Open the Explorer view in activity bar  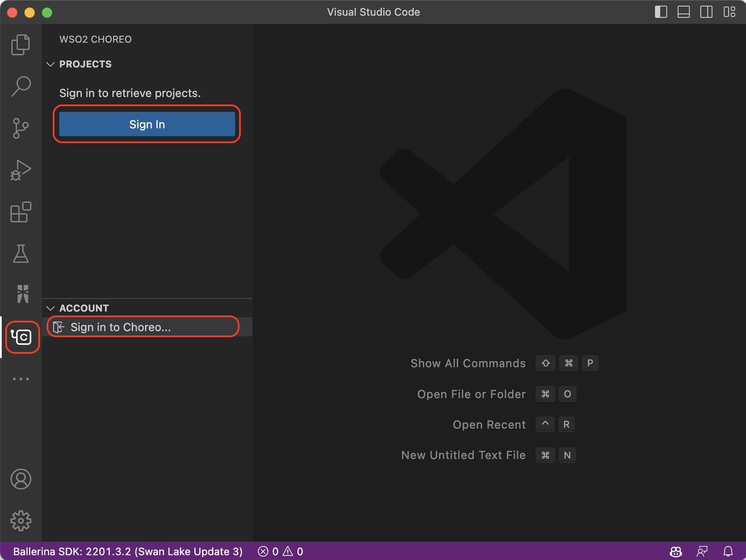[x=20, y=44]
